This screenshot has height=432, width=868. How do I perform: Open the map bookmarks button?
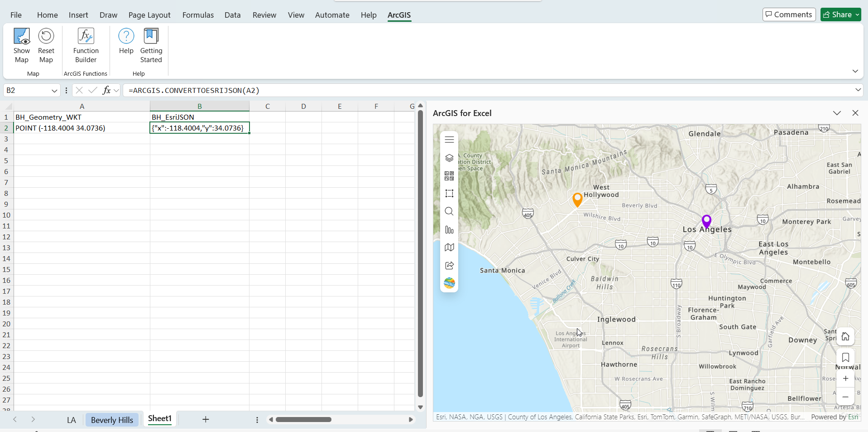coord(845,358)
